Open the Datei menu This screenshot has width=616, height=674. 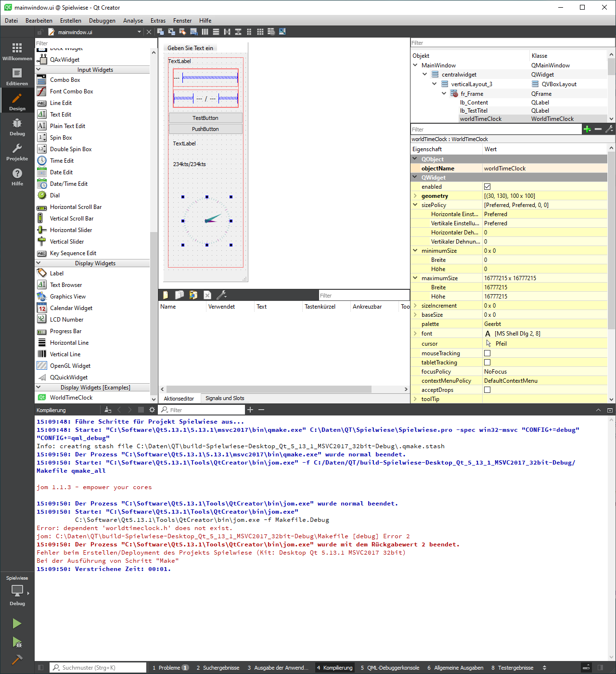tap(11, 21)
